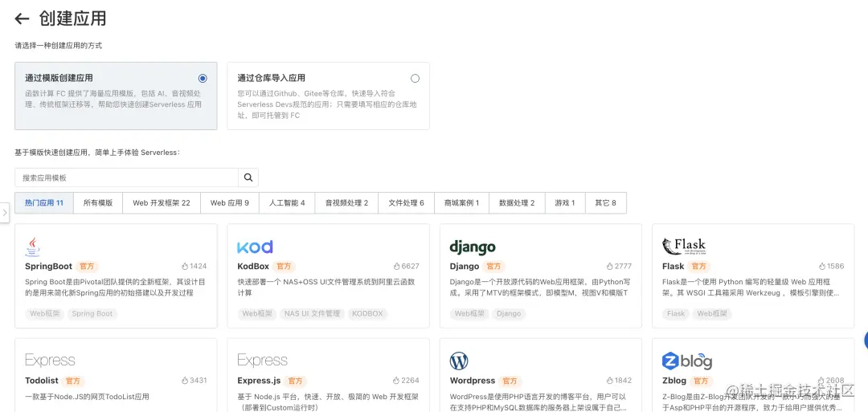This screenshot has width=868, height=412.
Task: Click the Zblog logo
Action: pyautogui.click(x=687, y=361)
